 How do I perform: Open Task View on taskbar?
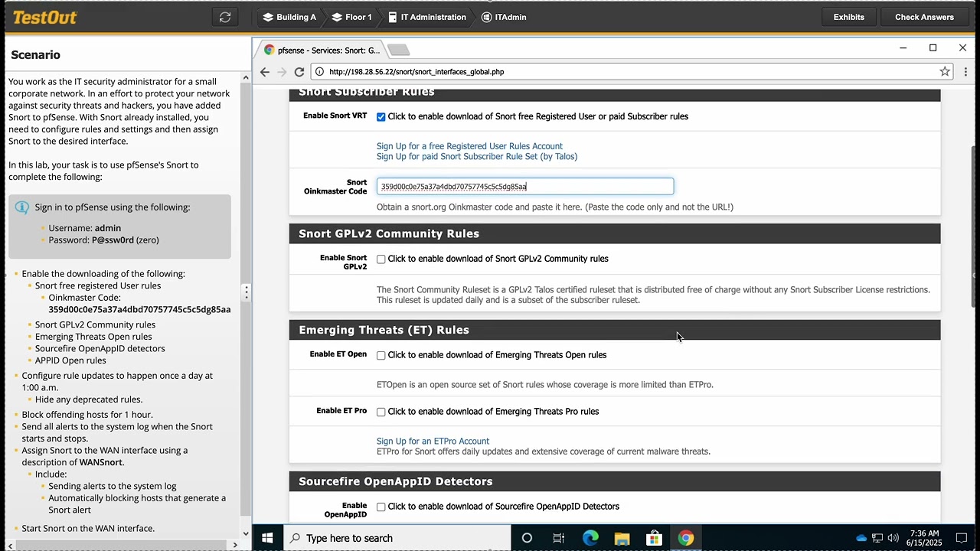click(x=559, y=538)
